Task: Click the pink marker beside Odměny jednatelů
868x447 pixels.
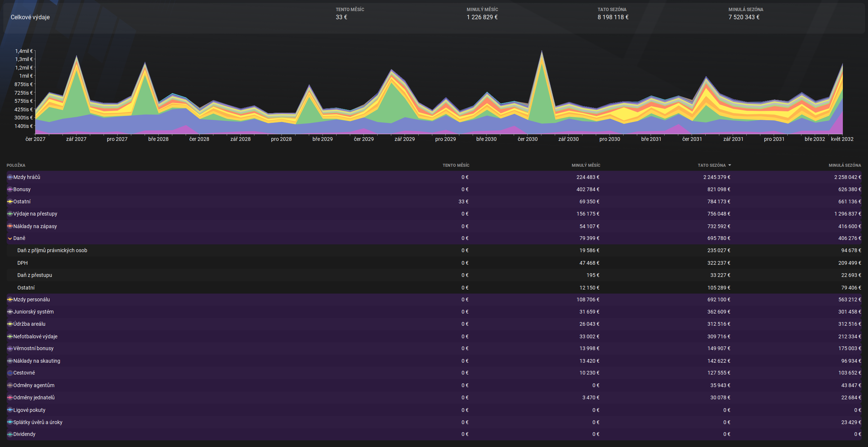Action: coord(10,397)
